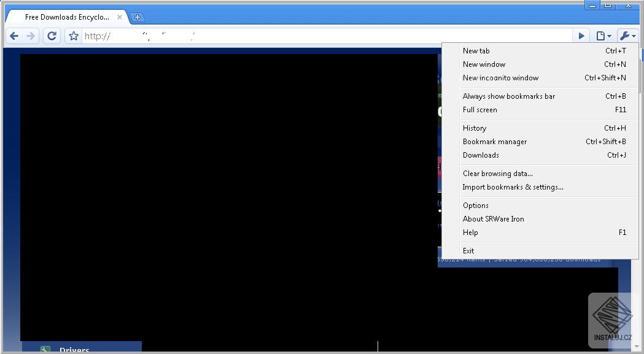Expand the wrench menu dropdown arrow
Screen dimensions: 644x354
[634, 36]
